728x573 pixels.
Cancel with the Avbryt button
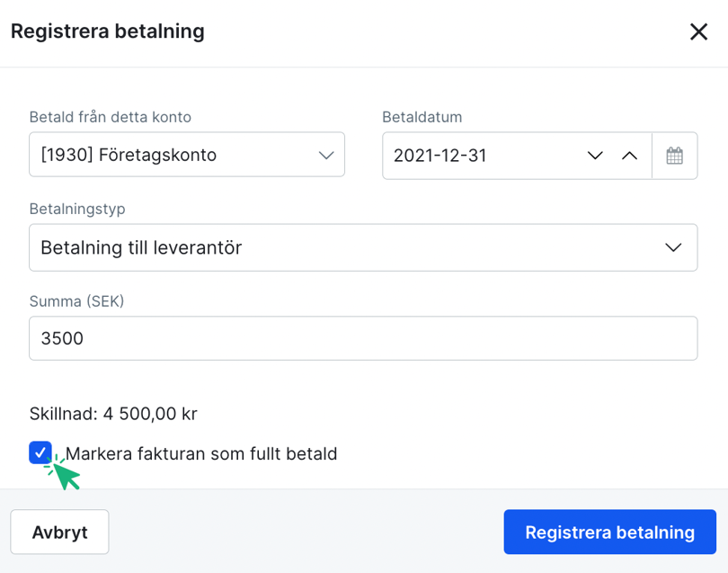[x=59, y=532]
